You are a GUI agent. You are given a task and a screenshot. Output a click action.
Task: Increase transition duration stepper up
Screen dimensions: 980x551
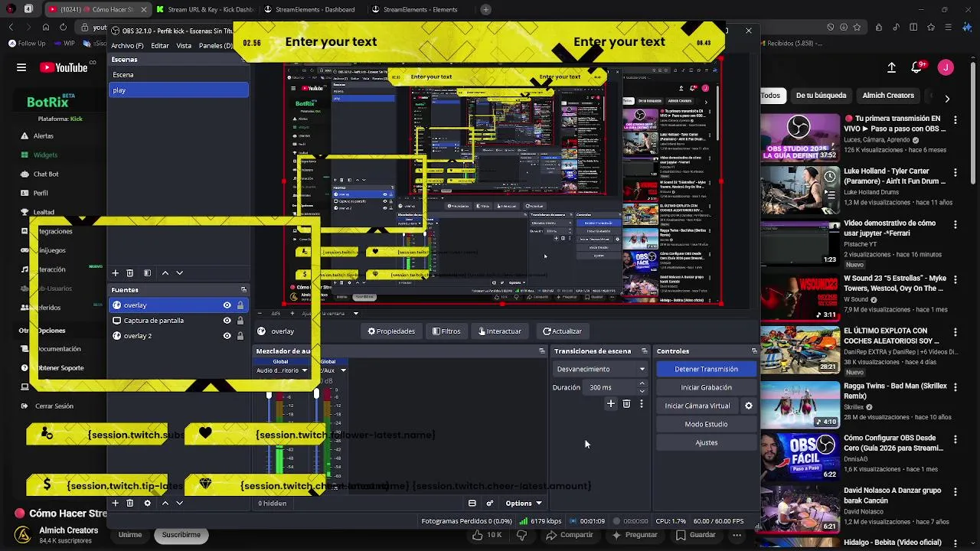(642, 383)
